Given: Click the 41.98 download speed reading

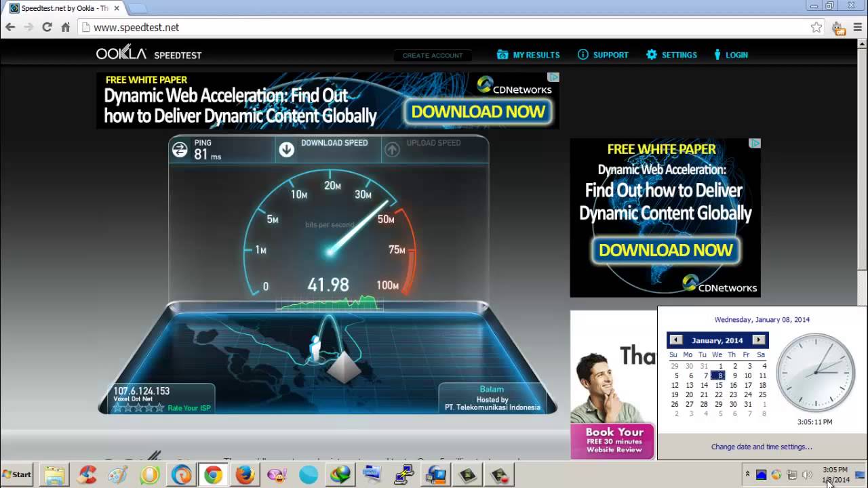Looking at the screenshot, I should tap(328, 285).
